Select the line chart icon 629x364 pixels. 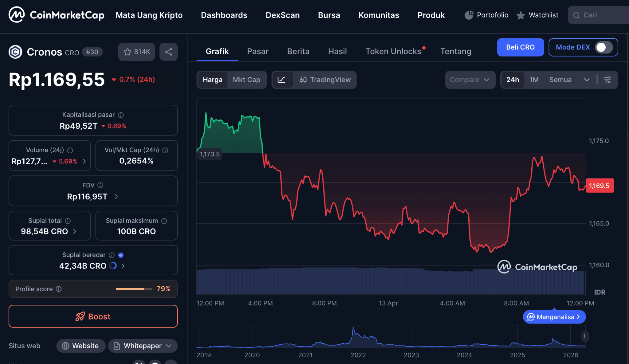(x=282, y=80)
